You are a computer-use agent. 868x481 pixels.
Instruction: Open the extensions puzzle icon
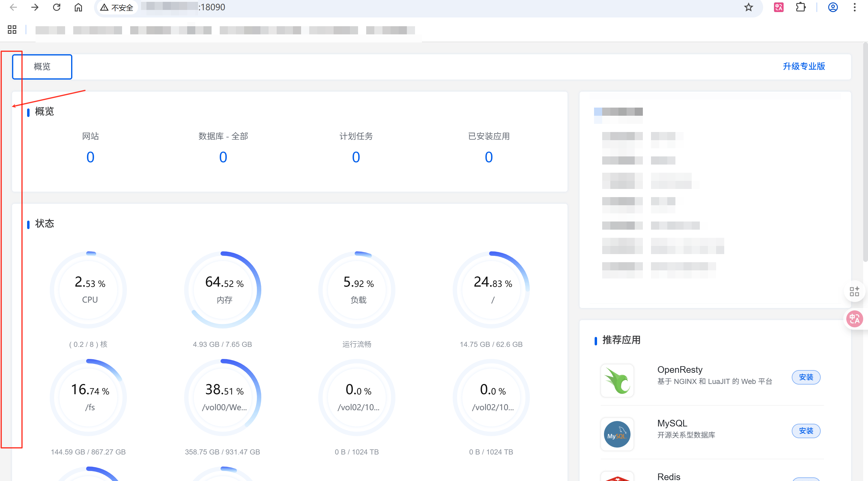click(x=800, y=7)
